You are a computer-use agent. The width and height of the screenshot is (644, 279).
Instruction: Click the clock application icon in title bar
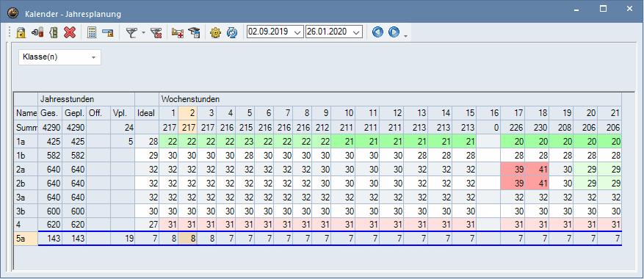[13, 13]
